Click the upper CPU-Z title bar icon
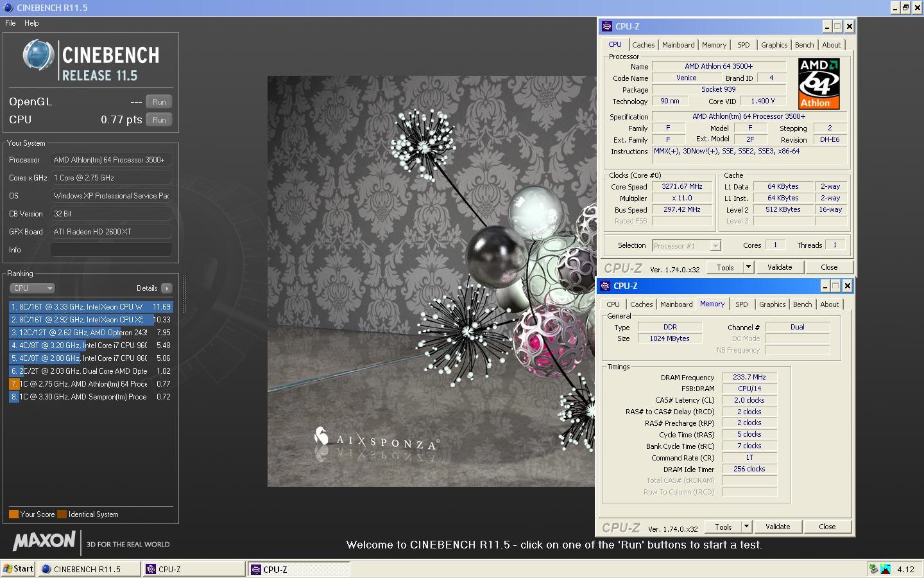The height and width of the screenshot is (578, 924). coord(607,26)
